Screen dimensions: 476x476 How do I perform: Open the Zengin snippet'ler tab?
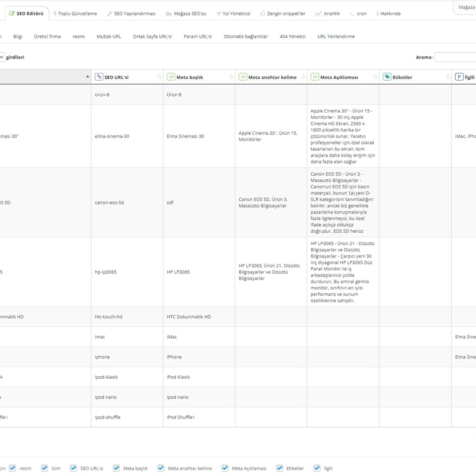point(283,14)
